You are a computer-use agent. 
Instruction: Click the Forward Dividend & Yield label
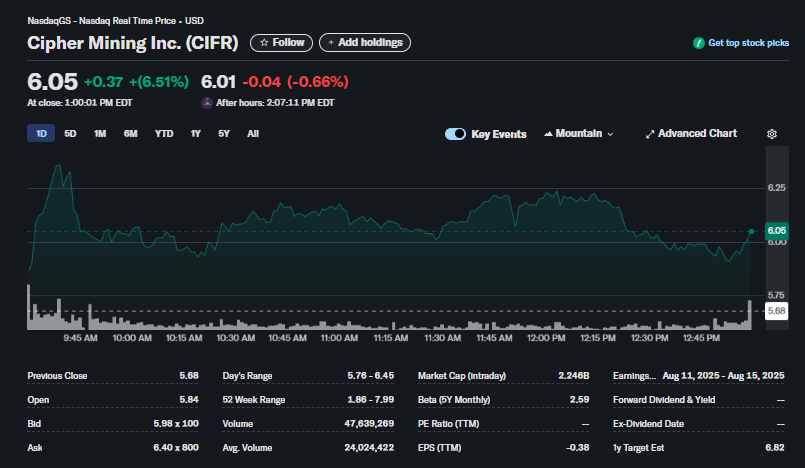click(664, 400)
